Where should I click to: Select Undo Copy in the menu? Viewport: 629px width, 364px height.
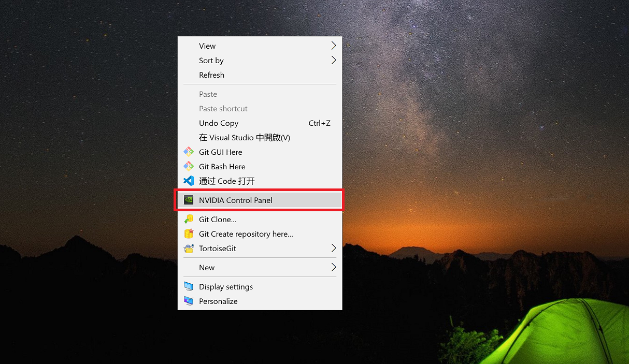pos(219,123)
